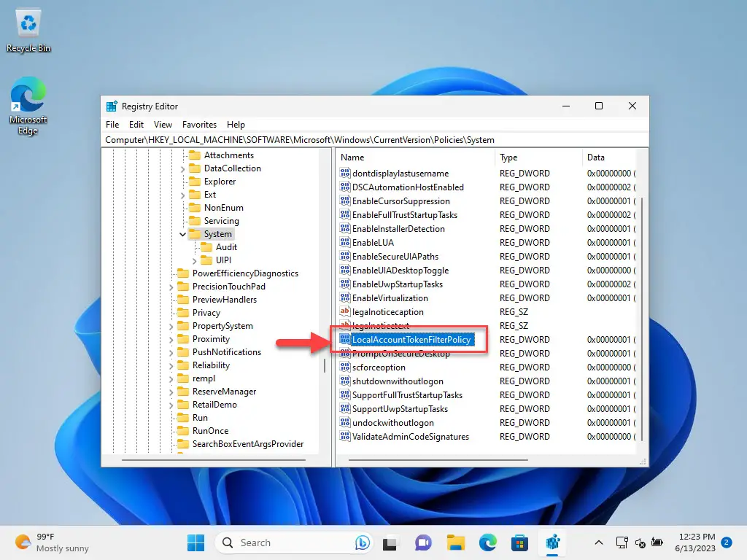Click the Run folder icon in tree
Image resolution: width=747 pixels, height=560 pixels.
click(183, 418)
